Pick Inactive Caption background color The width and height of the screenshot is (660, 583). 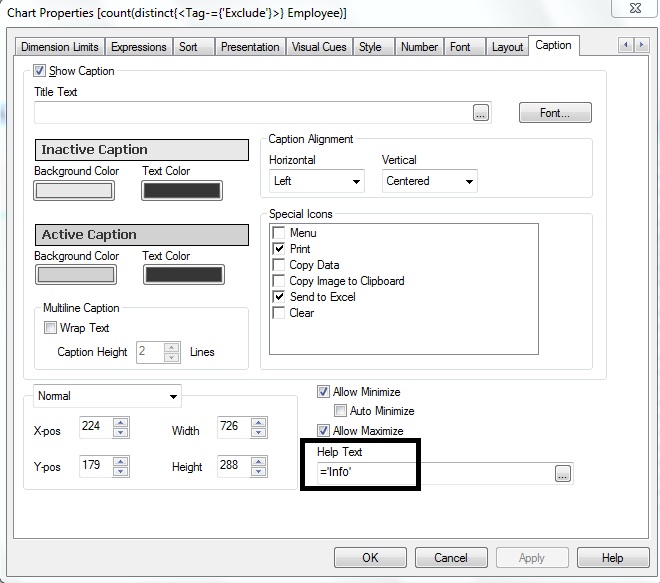pos(74,191)
